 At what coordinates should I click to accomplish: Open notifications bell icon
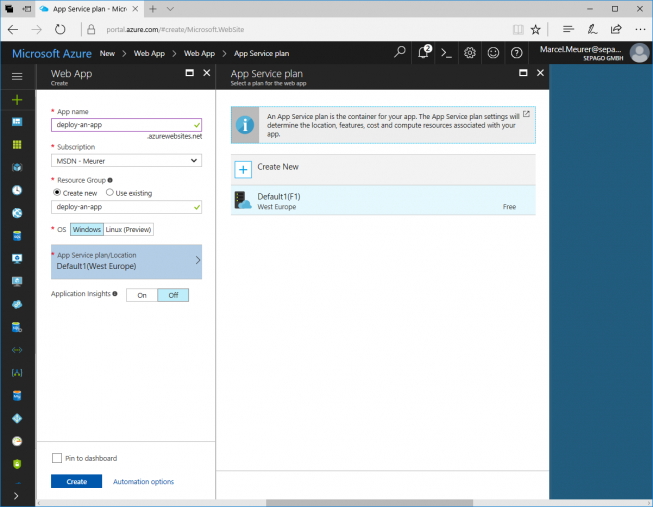(x=424, y=52)
